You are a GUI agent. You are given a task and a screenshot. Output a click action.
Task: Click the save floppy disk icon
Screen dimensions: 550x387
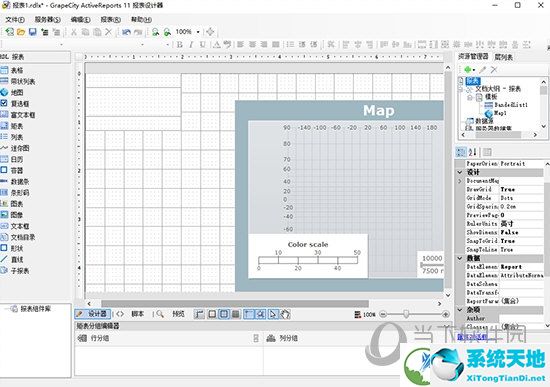point(33,32)
